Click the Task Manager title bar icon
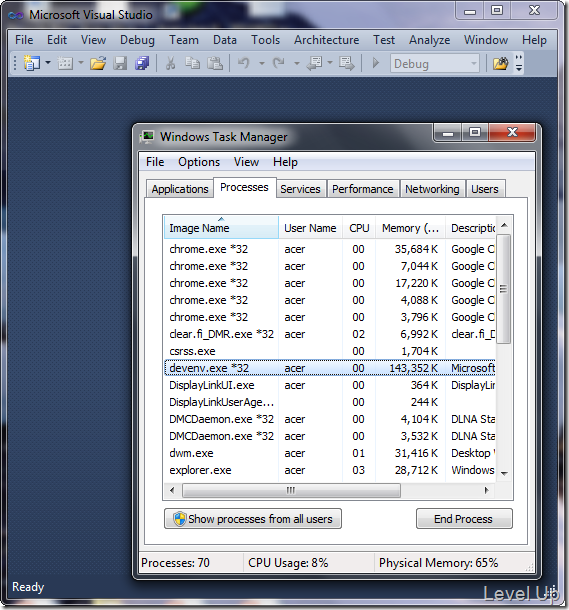This screenshot has height=610, width=569. pyautogui.click(x=147, y=137)
